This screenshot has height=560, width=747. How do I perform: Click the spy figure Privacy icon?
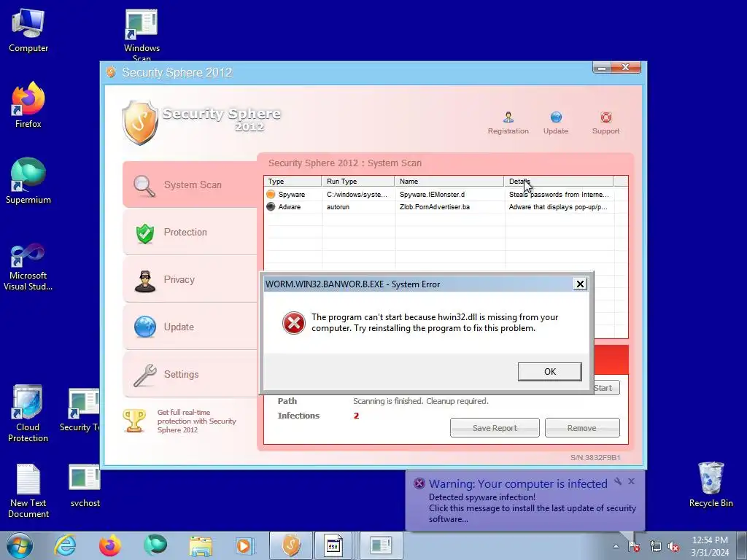coord(145,281)
